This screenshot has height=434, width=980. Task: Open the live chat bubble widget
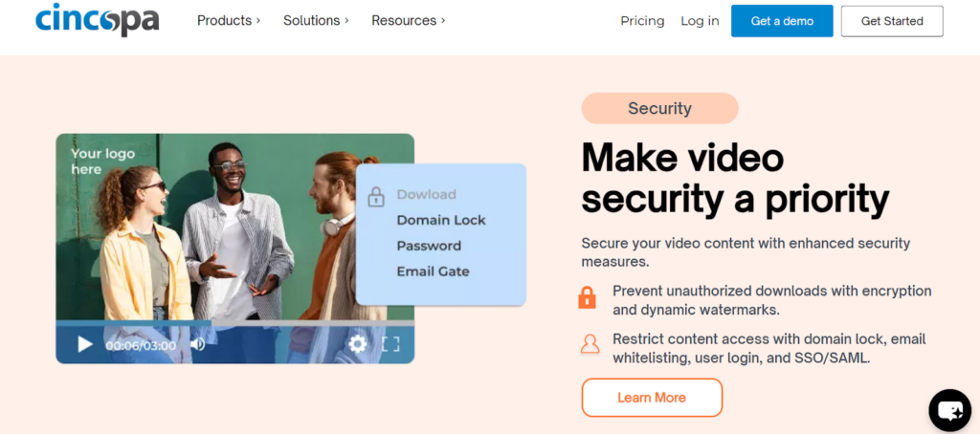click(x=949, y=410)
